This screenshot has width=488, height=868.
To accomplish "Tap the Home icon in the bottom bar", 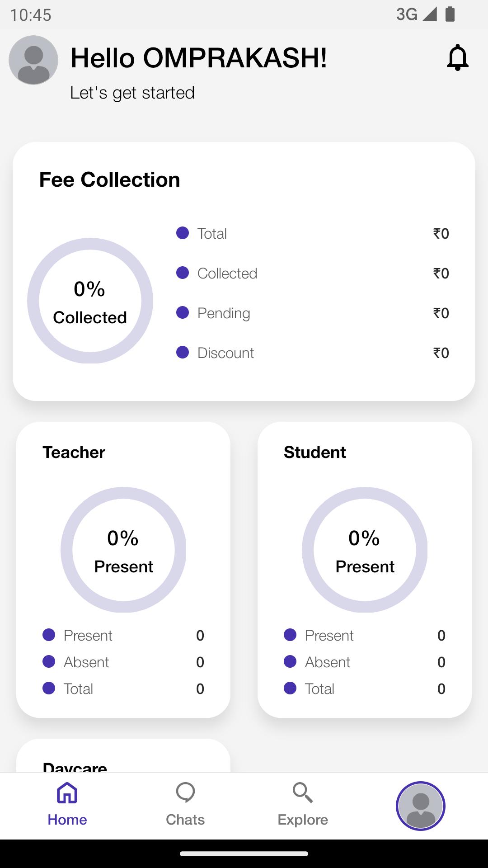I will point(67,793).
